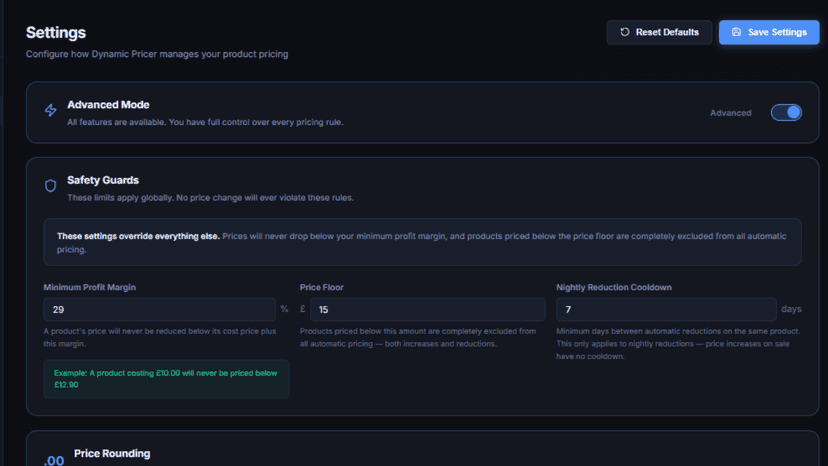
Task: Click the 'Minimum Profit Margin' field label
Action: (x=90, y=287)
